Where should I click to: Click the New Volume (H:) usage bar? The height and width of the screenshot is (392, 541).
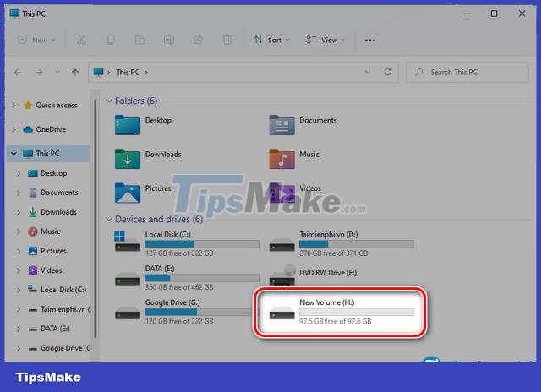point(357,312)
